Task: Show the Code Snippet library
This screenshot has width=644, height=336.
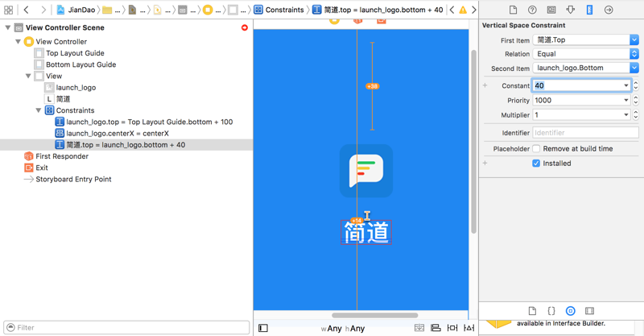Action: point(551,311)
